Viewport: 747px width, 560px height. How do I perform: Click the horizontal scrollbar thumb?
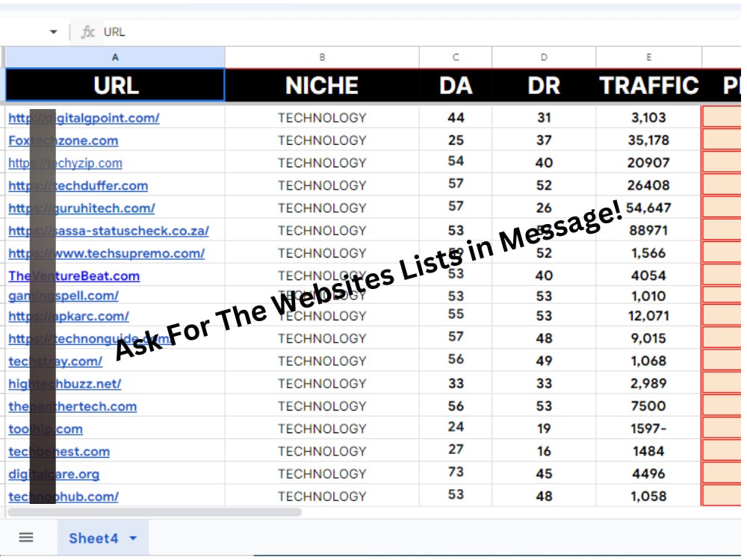[155, 512]
